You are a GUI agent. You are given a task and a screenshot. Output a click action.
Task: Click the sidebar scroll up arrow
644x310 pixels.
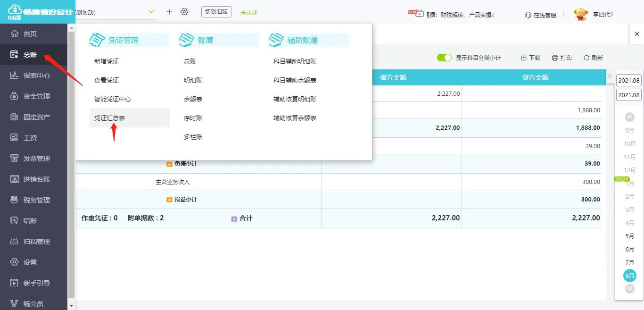pyautogui.click(x=72, y=27)
